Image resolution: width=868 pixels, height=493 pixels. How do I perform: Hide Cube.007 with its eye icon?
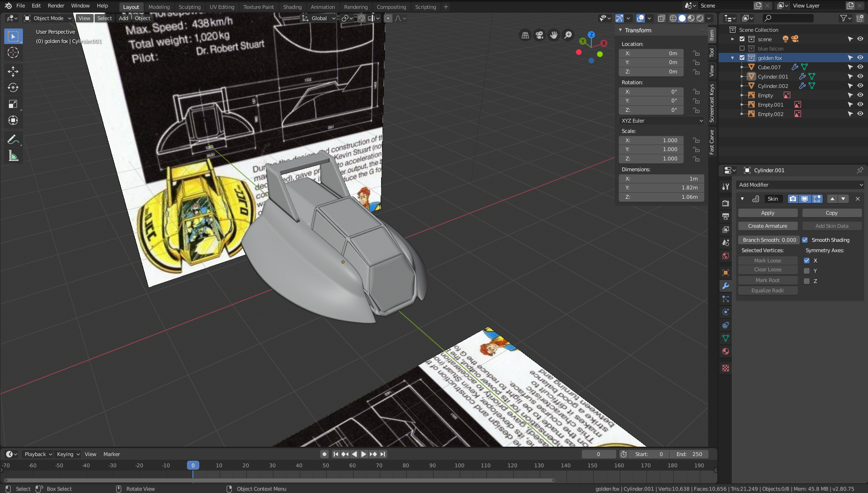coord(860,67)
